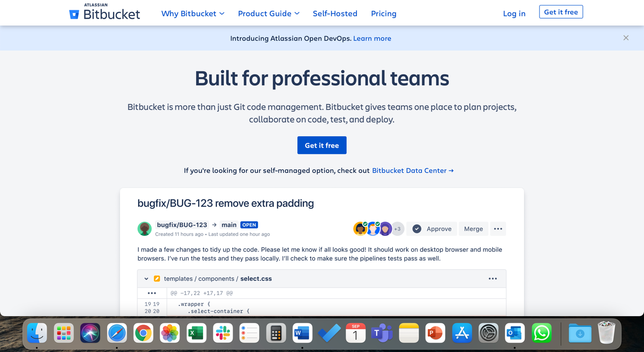Open Safari from the dock
The image size is (644, 352).
117,333
